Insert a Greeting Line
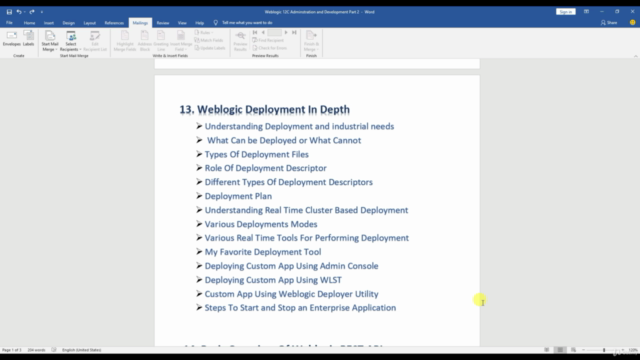The image size is (640, 360). click(161, 41)
